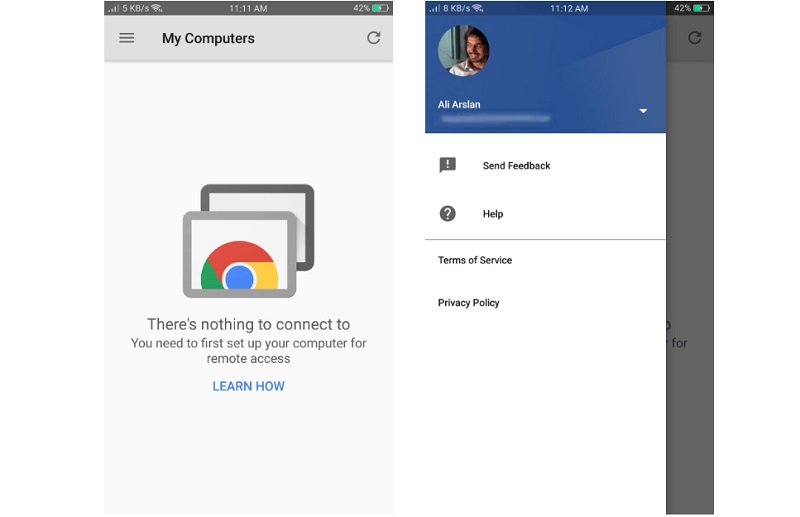Image resolution: width=800 pixels, height=517 pixels.
Task: Click 'There's nothing to connect to' message
Action: pos(248,325)
